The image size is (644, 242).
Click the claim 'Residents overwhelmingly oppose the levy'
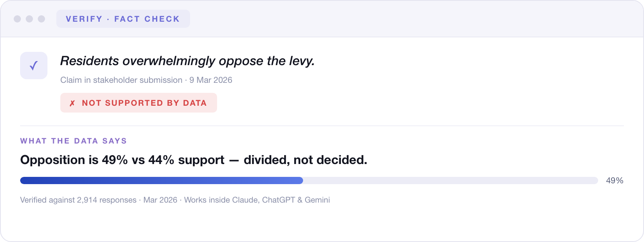point(187,61)
